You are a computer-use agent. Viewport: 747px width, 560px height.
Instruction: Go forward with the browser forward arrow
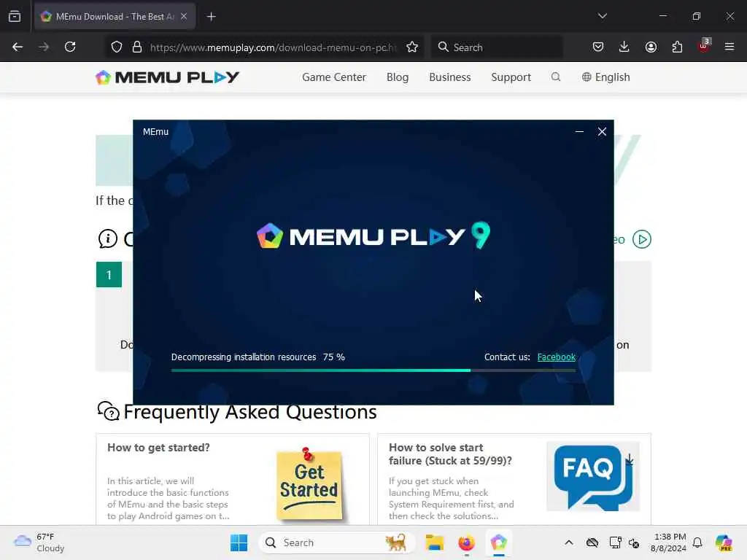44,47
